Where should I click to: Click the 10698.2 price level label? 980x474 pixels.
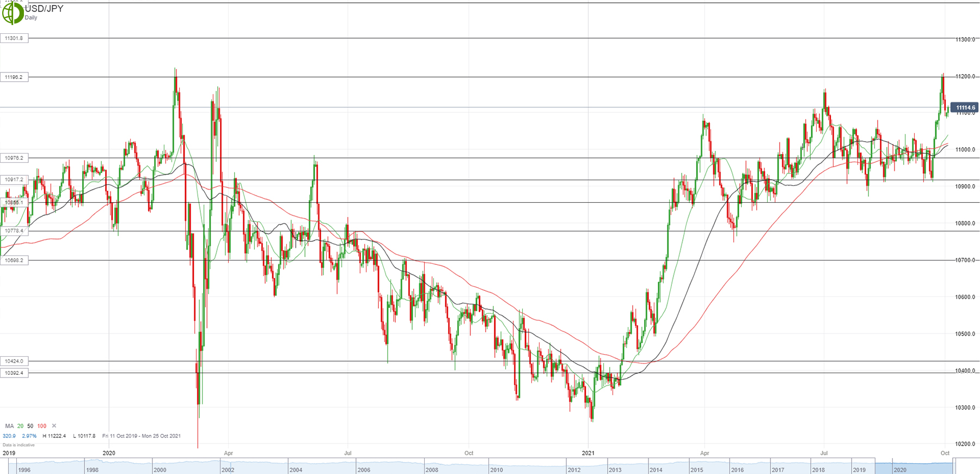tap(14, 260)
